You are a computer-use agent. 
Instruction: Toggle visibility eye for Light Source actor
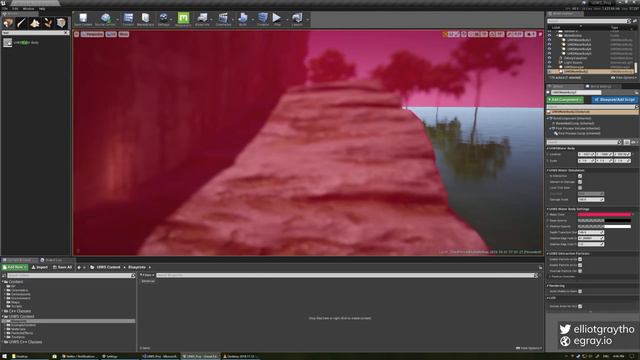point(549,62)
